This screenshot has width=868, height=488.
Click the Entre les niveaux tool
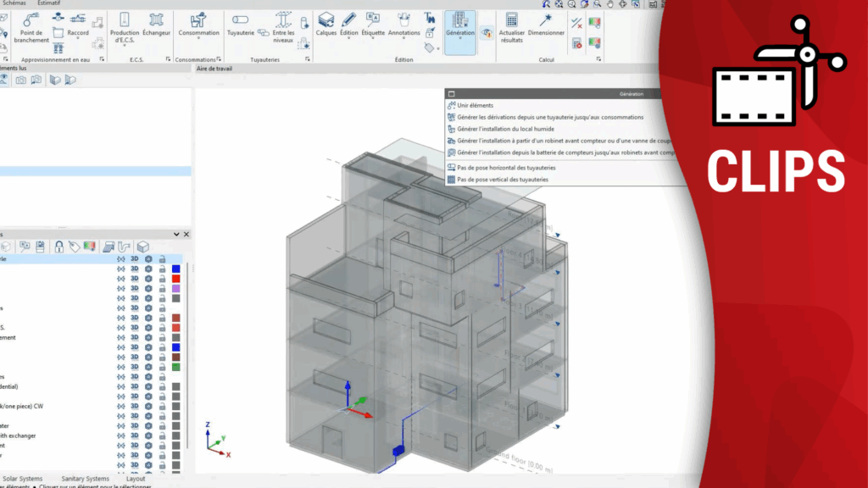point(283,25)
